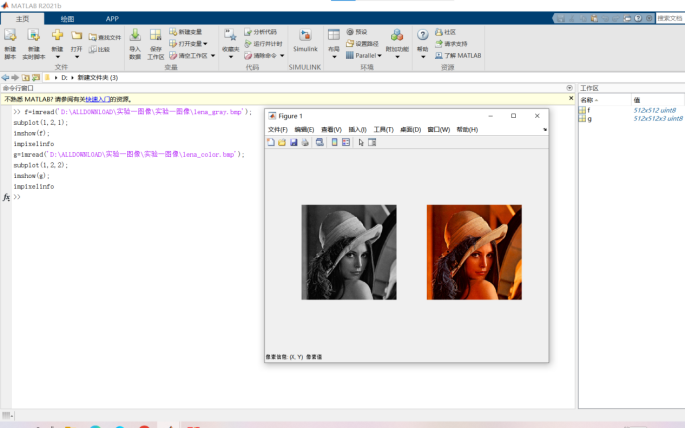This screenshot has width=685, height=428.
Task: Sort workspace by 名称 (Name) column
Action: [x=605, y=100]
